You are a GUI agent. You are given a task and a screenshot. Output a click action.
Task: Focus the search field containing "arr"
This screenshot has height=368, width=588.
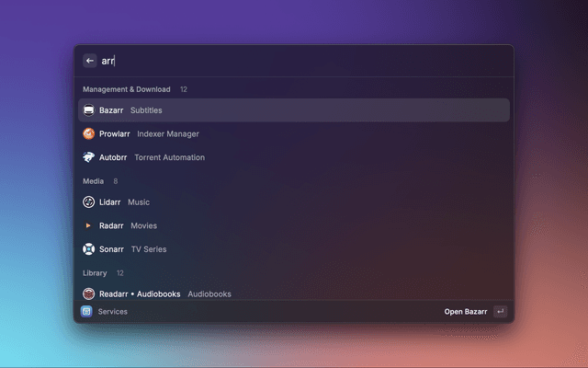coord(294,61)
